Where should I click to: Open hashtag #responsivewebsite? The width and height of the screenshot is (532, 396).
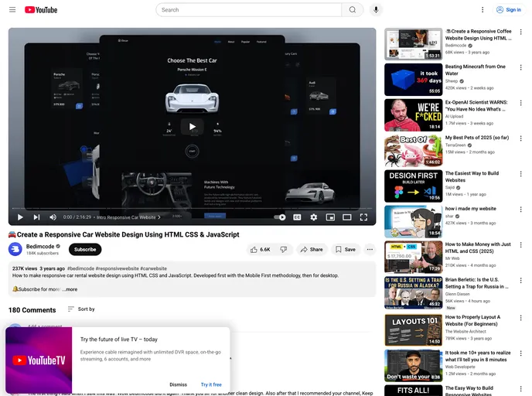click(117, 268)
